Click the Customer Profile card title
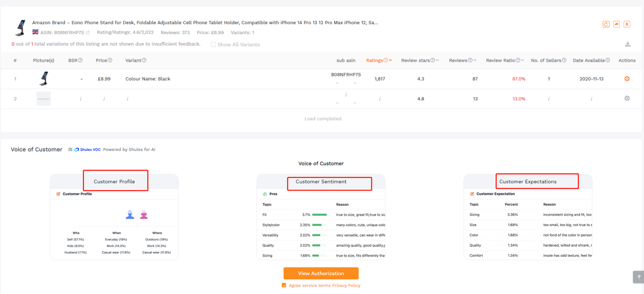Image resolution: width=644 pixels, height=294 pixels. [114, 182]
